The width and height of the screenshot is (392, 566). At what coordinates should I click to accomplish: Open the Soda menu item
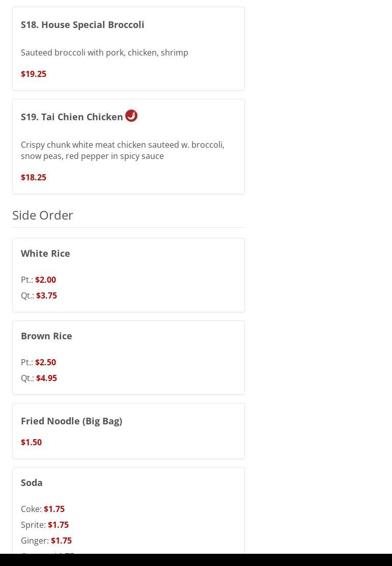(32, 482)
